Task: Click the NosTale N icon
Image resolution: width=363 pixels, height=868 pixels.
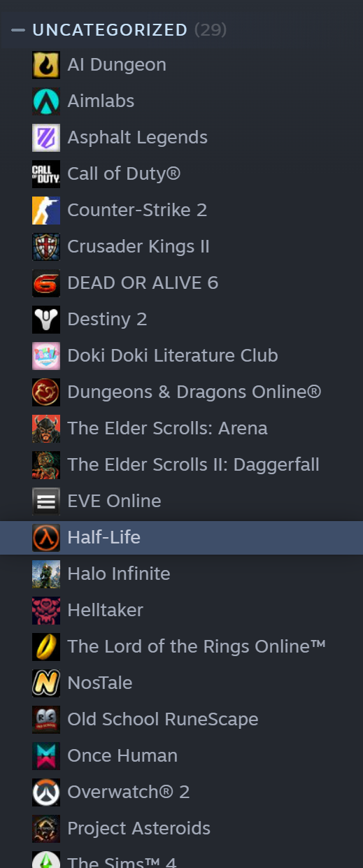Action: (x=46, y=683)
